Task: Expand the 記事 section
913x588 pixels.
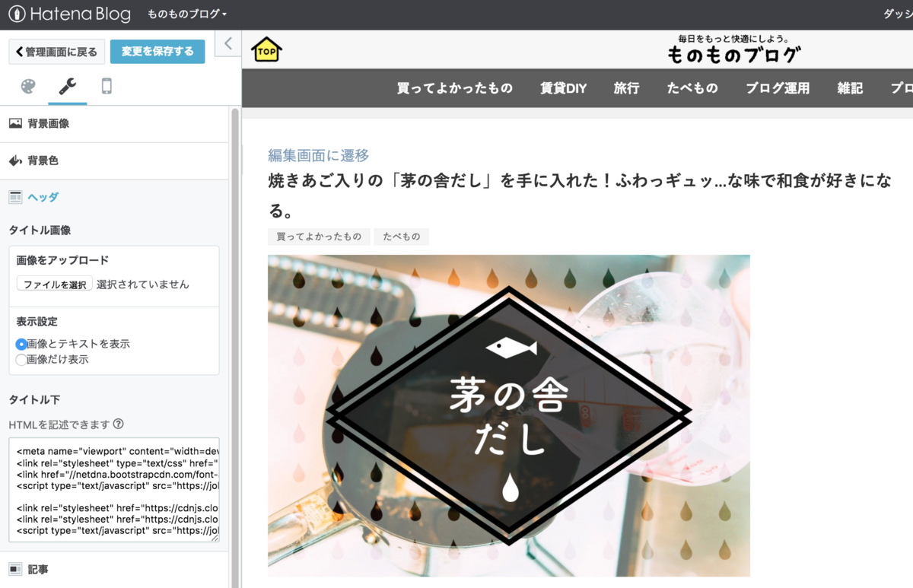Action: click(x=114, y=569)
